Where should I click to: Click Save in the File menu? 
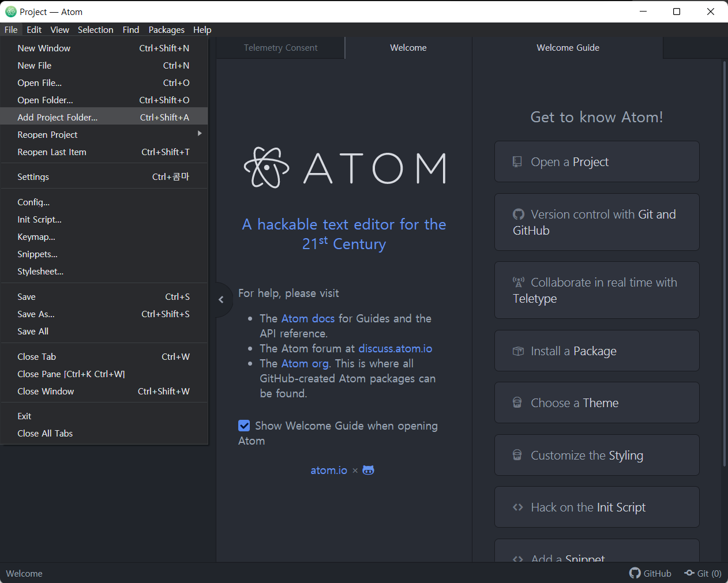[x=104, y=297]
